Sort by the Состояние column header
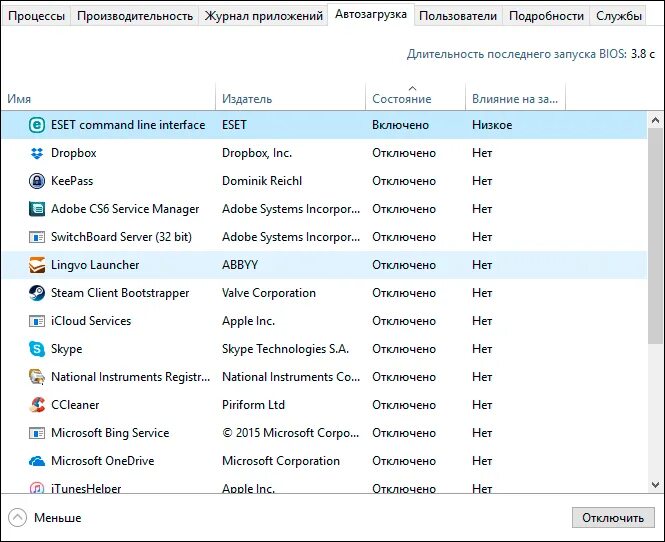This screenshot has height=542, width=665. point(402,99)
